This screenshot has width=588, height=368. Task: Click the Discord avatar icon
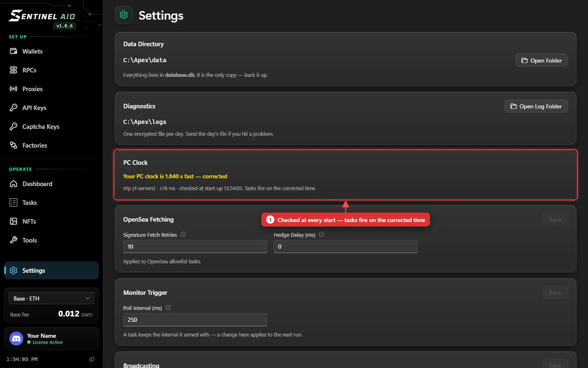[x=16, y=339]
